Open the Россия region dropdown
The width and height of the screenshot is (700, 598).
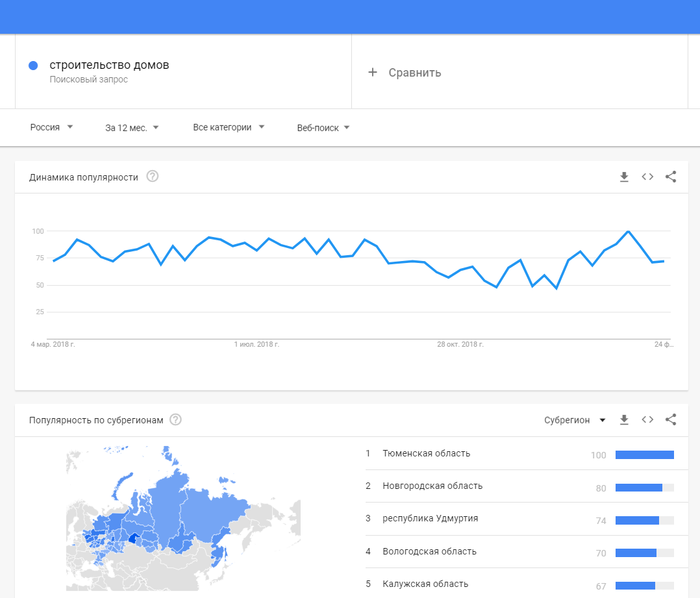51,127
